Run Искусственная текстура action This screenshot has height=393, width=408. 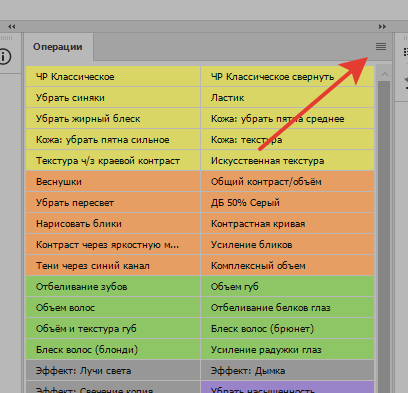[x=287, y=160]
